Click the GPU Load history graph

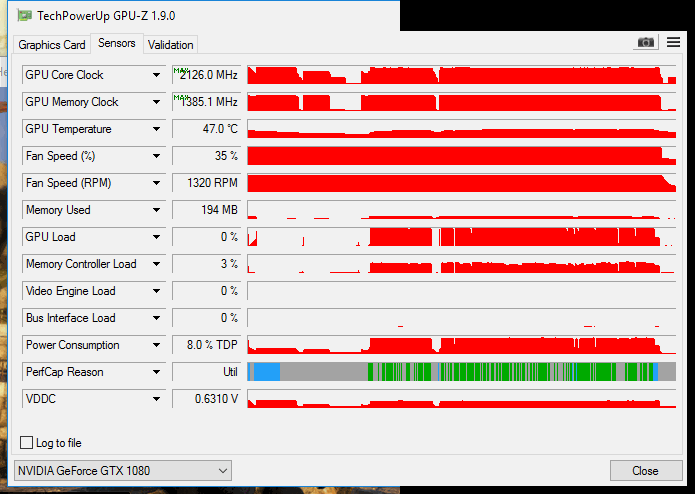tap(461, 237)
